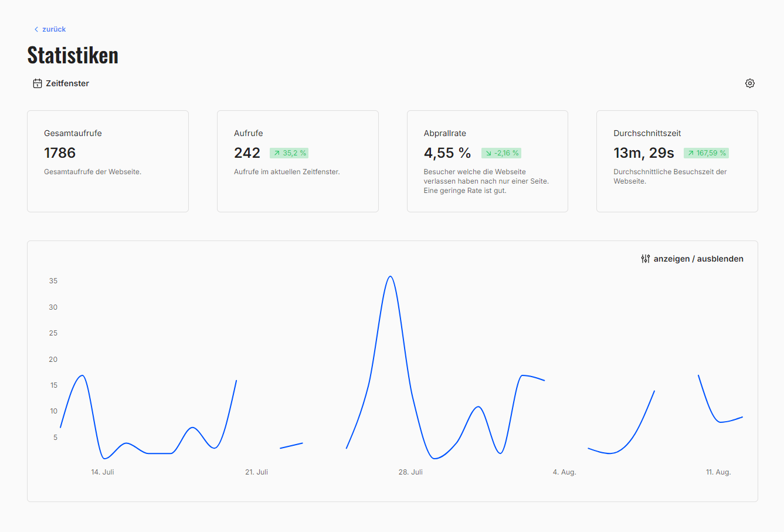The height and width of the screenshot is (532, 784).
Task: Open the settings gear icon
Action: click(x=749, y=83)
